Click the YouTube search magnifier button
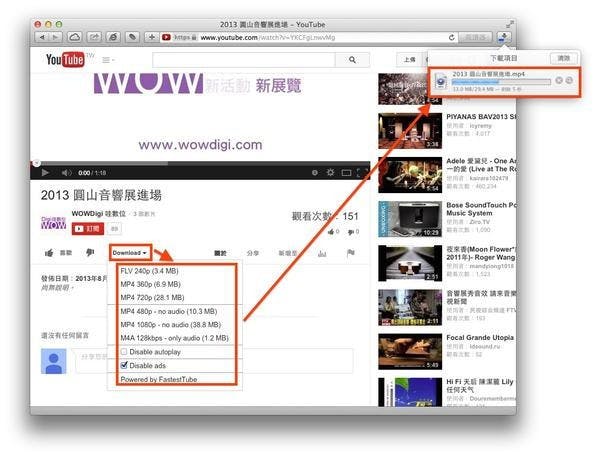 coord(352,60)
